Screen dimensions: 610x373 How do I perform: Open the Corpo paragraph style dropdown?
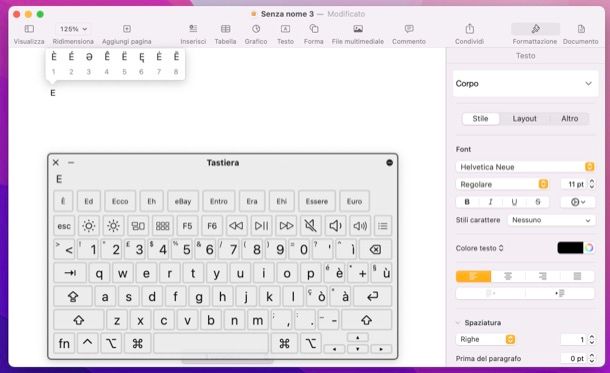[x=525, y=84]
